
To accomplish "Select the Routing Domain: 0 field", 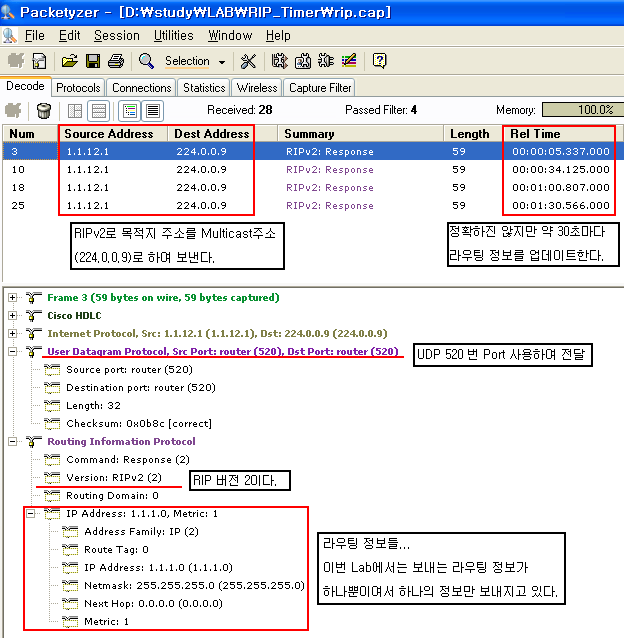I will (112, 496).
